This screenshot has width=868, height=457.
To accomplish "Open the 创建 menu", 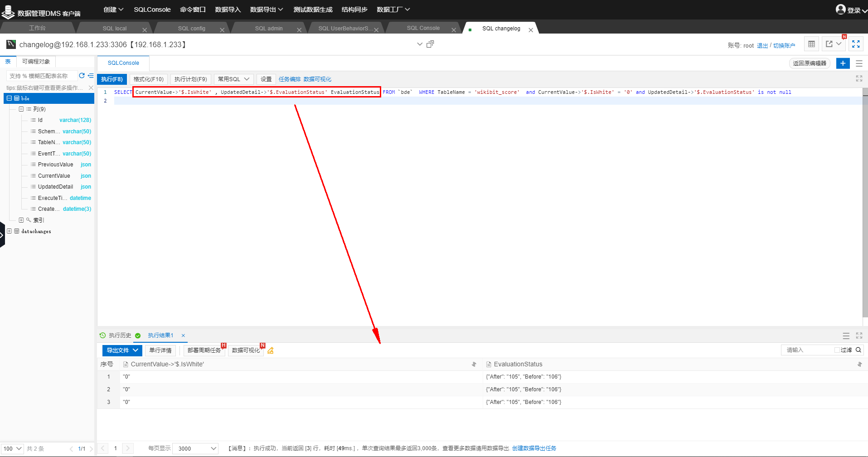I will (113, 10).
